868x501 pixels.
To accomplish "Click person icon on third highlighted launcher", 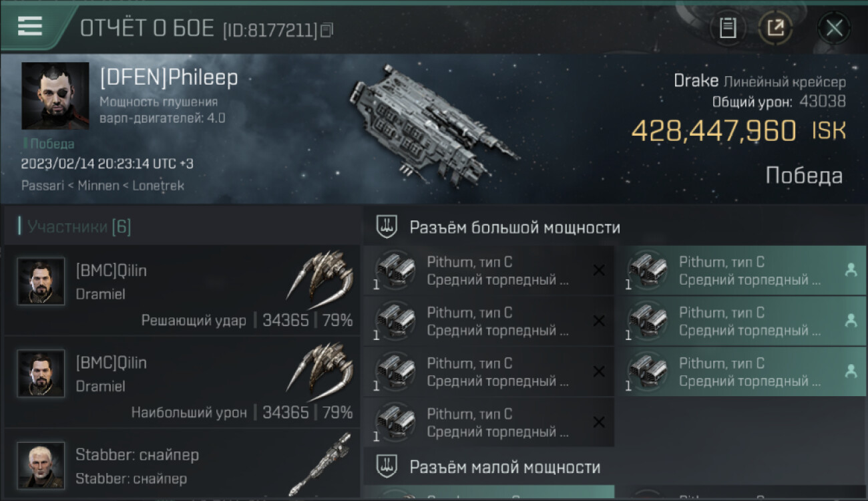I will 851,371.
